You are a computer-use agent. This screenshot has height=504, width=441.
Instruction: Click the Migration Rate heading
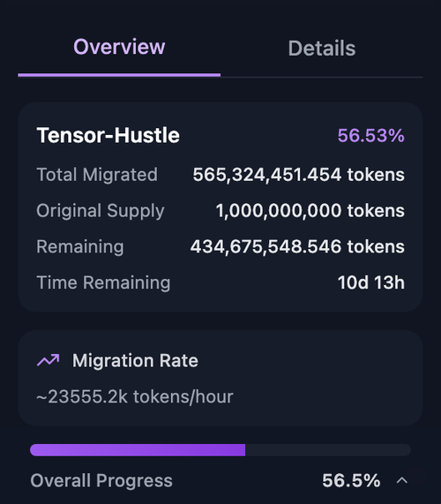click(135, 360)
